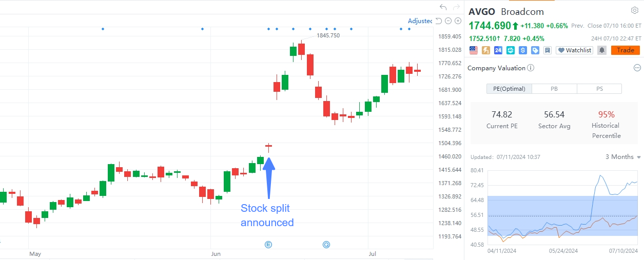Open the notes icon beside Watchlist
The image size is (644, 260).
click(548, 50)
